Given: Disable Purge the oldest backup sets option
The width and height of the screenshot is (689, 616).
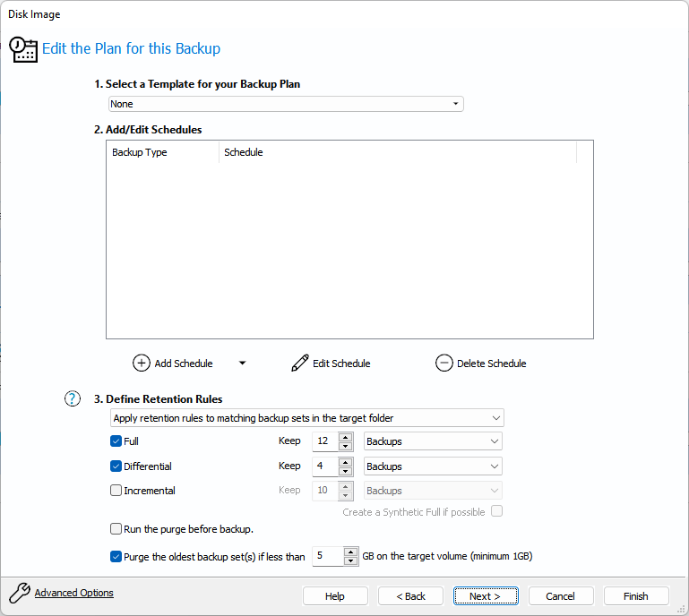Looking at the screenshot, I should tap(116, 557).
